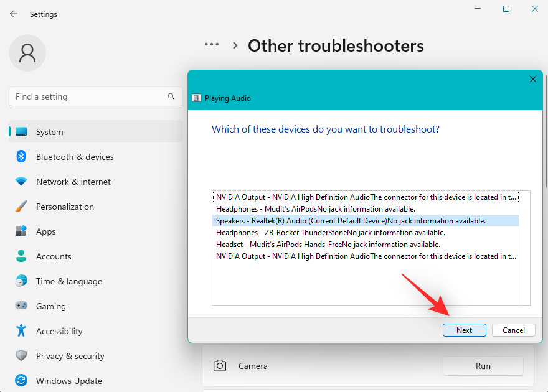Click the Camera troubleshooter icon

pos(220,366)
